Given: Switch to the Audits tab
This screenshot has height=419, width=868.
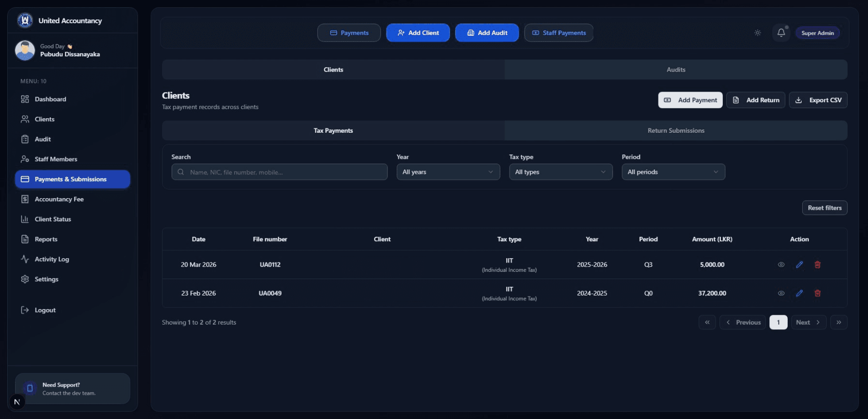Looking at the screenshot, I should tap(676, 70).
